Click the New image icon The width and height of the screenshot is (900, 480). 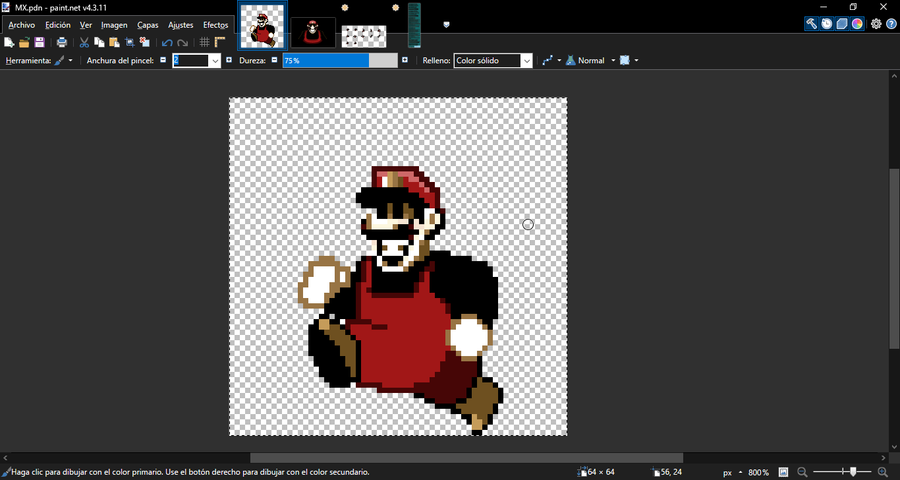point(9,42)
